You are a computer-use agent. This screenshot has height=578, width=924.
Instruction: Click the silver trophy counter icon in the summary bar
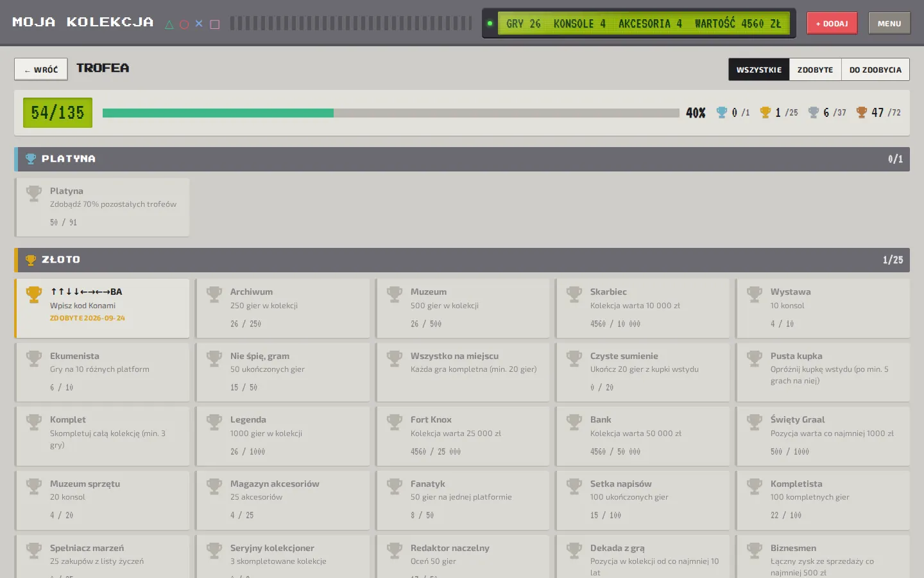tap(814, 112)
